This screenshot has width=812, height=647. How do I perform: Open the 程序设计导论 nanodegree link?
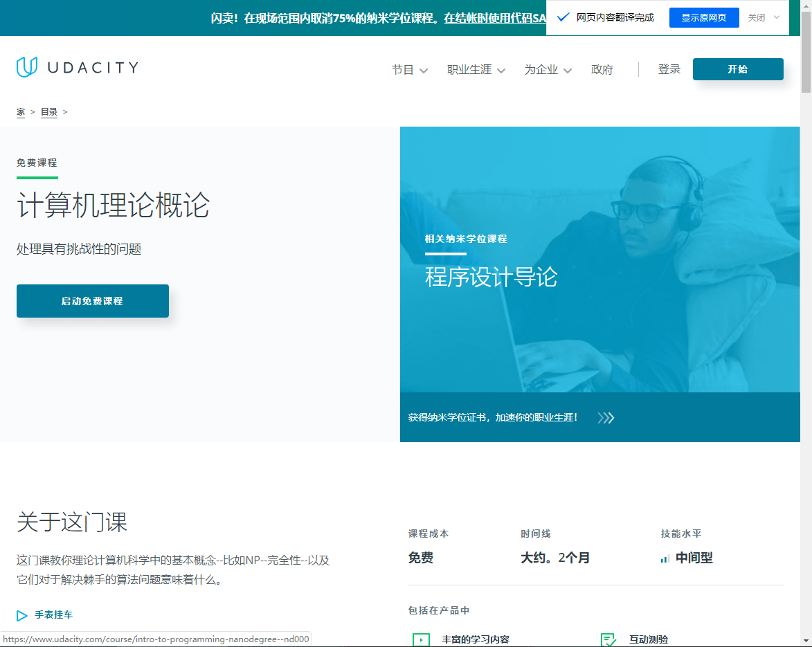pyautogui.click(x=491, y=277)
